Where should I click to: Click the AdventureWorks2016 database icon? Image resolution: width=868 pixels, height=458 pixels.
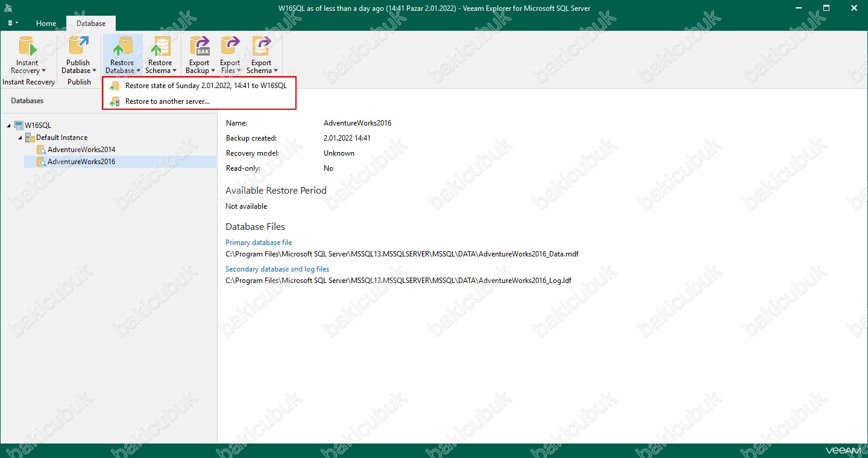[41, 162]
